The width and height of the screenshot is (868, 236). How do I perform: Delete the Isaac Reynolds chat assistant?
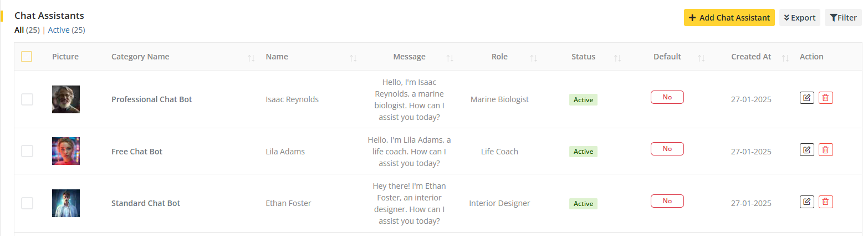click(x=825, y=98)
